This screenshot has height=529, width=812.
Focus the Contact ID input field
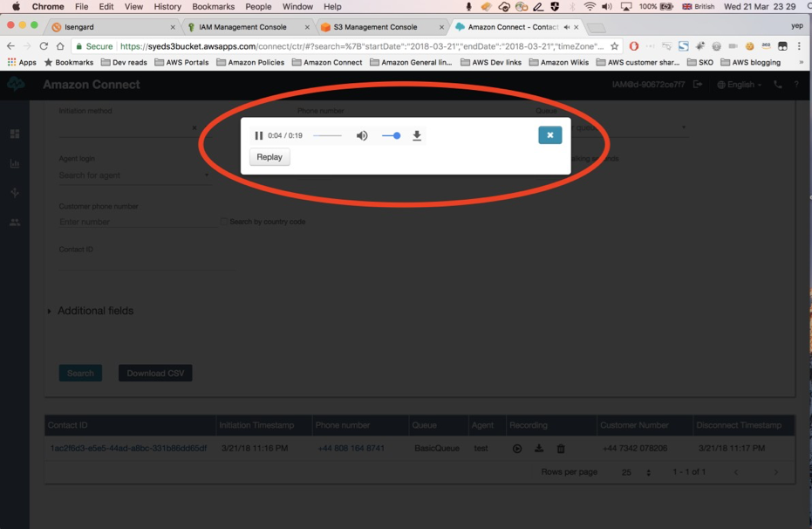(x=147, y=264)
